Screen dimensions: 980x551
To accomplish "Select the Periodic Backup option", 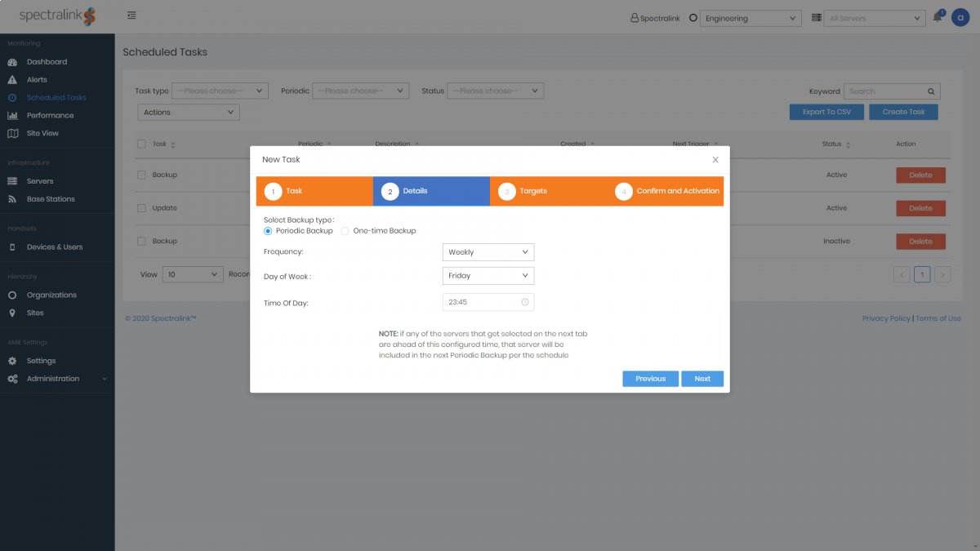I will click(x=268, y=230).
